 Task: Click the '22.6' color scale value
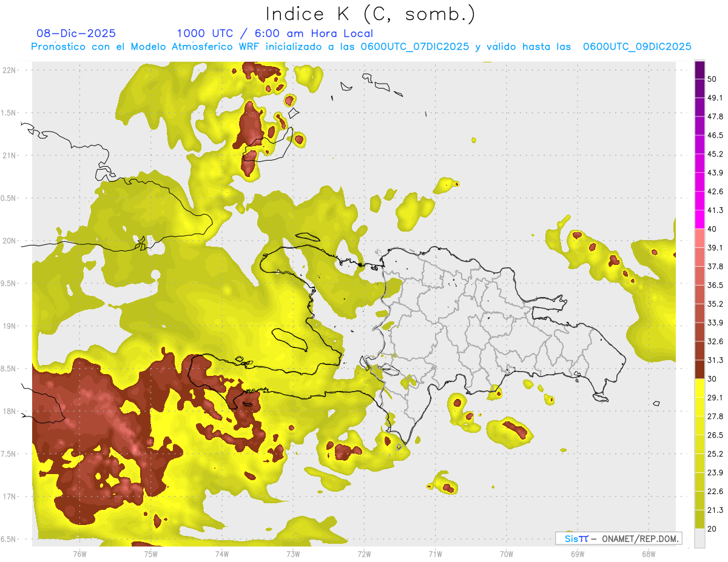[715, 492]
